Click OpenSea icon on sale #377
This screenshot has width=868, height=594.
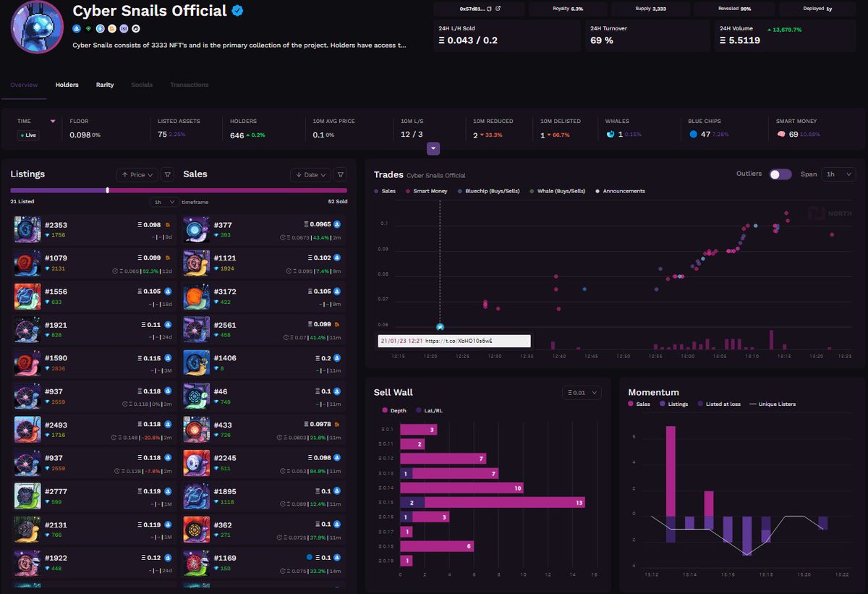[337, 224]
